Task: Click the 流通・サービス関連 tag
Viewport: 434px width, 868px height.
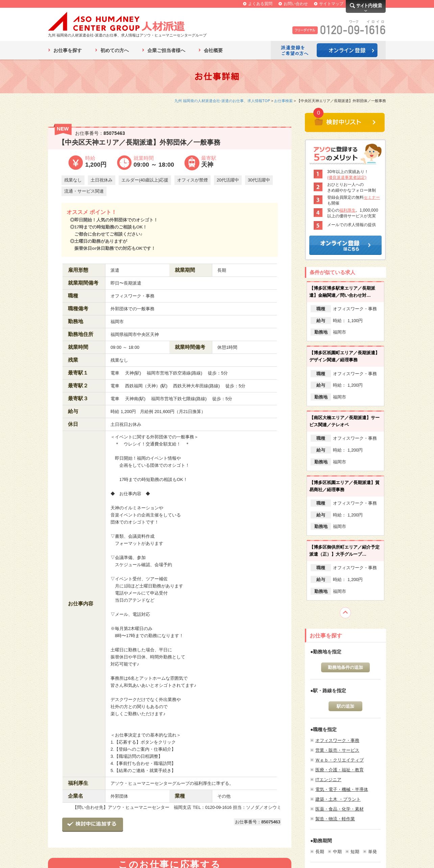Action: [84, 191]
